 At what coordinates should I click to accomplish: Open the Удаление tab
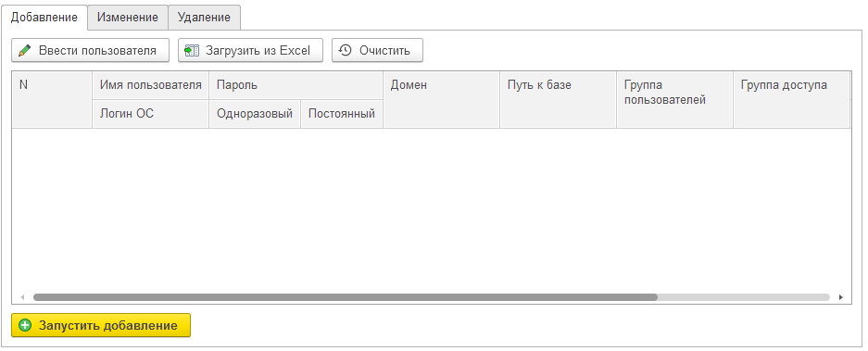[204, 18]
